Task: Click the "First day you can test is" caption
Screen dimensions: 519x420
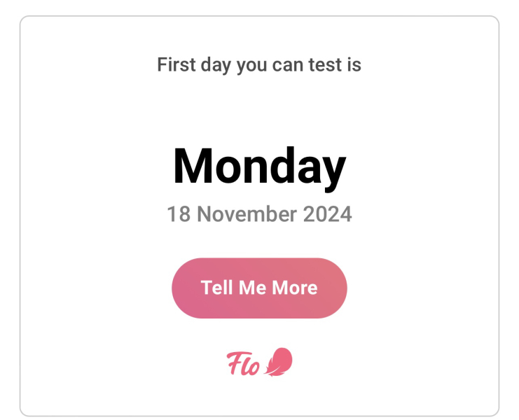Action: coord(259,65)
